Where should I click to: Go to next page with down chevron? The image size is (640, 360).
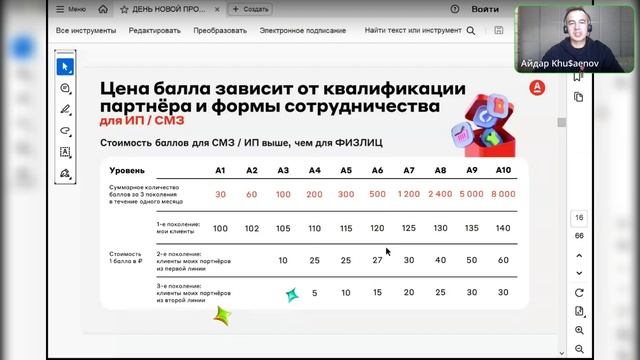[x=579, y=273]
